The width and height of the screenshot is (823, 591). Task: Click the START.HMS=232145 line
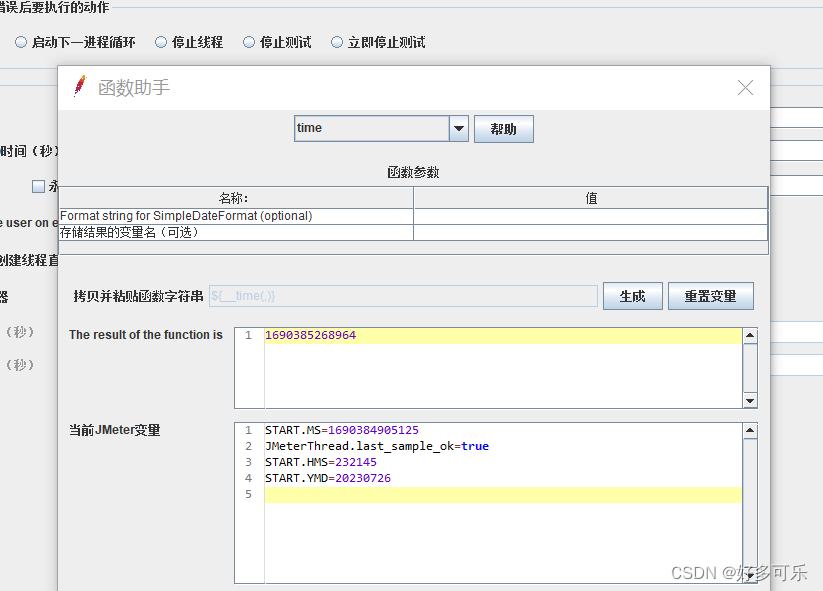321,462
